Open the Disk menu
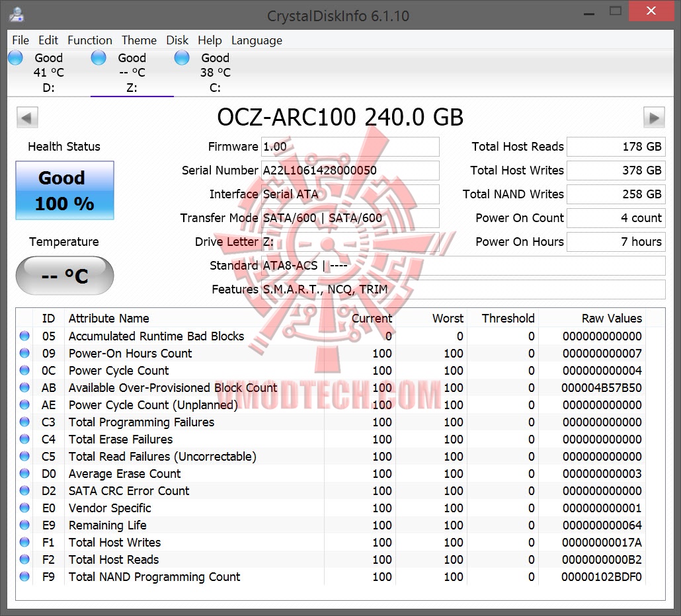The width and height of the screenshot is (681, 616). [177, 40]
